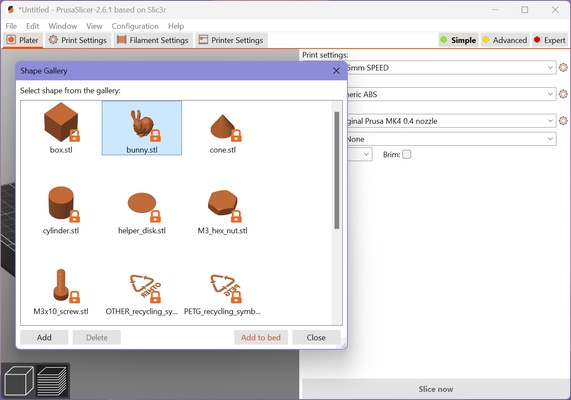
Task: Switch to the Print Settings tab
Action: 78,40
